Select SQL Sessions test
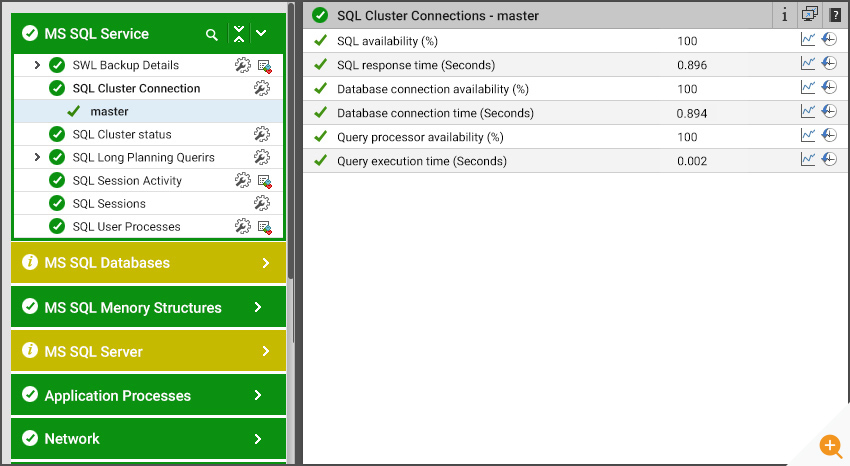The width and height of the screenshot is (850, 466). click(x=109, y=204)
